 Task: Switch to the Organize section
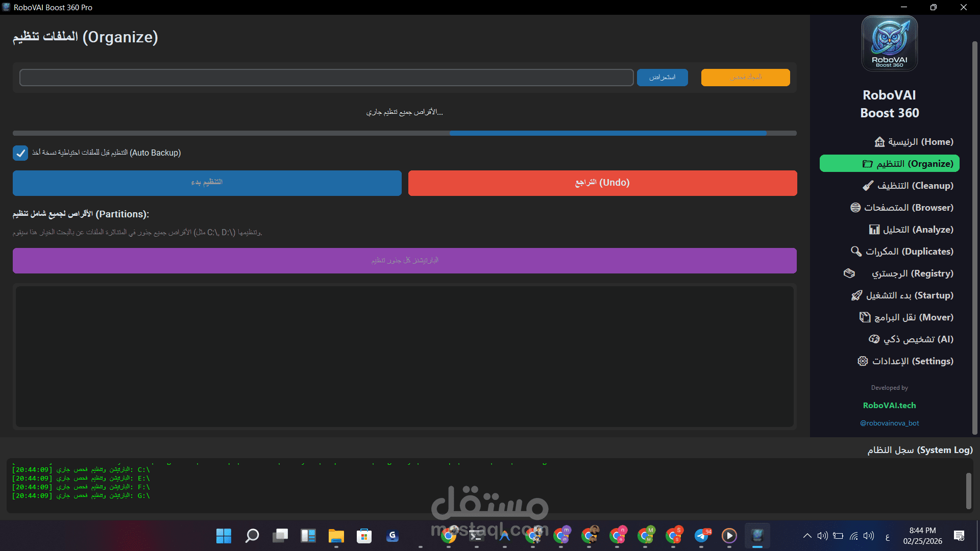[x=889, y=164]
